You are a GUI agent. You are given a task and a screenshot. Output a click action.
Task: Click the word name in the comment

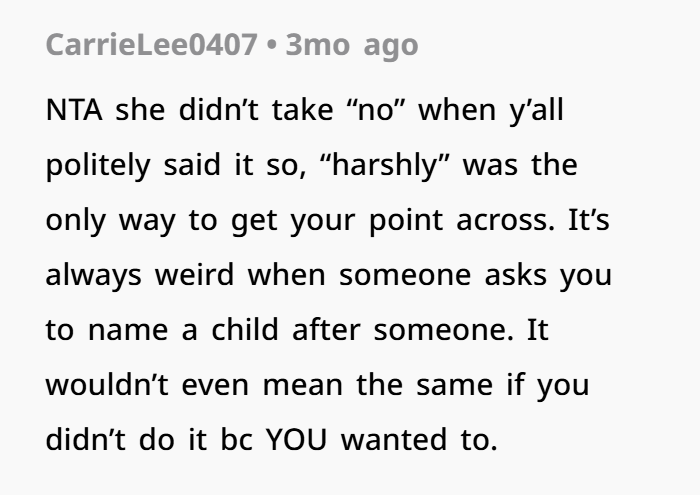pyautogui.click(x=128, y=331)
